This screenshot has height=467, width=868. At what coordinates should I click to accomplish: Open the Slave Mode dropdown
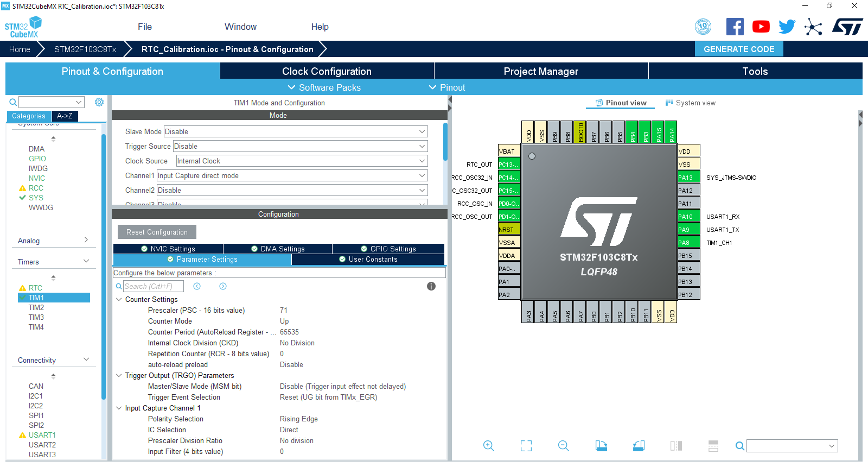(296, 131)
